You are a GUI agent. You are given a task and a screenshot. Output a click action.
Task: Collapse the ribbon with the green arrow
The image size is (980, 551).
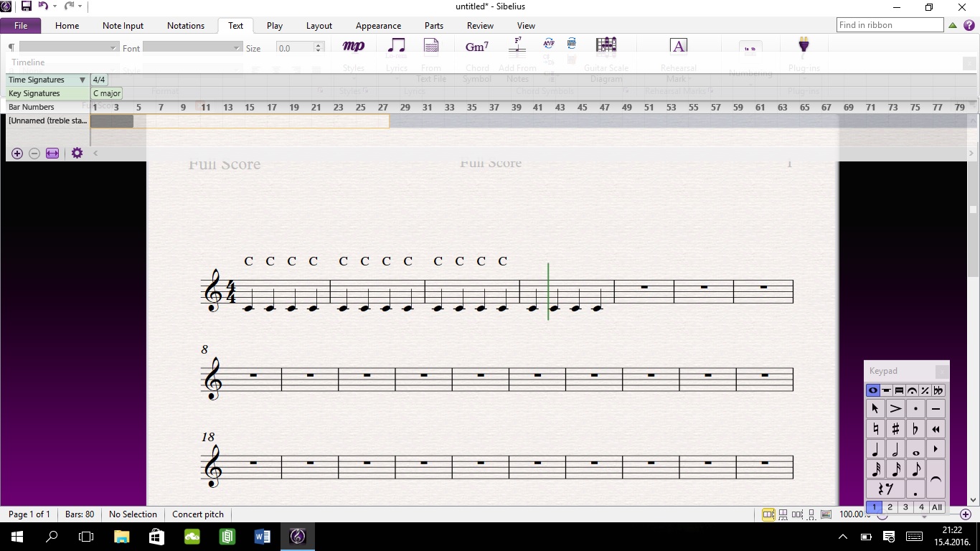point(953,25)
